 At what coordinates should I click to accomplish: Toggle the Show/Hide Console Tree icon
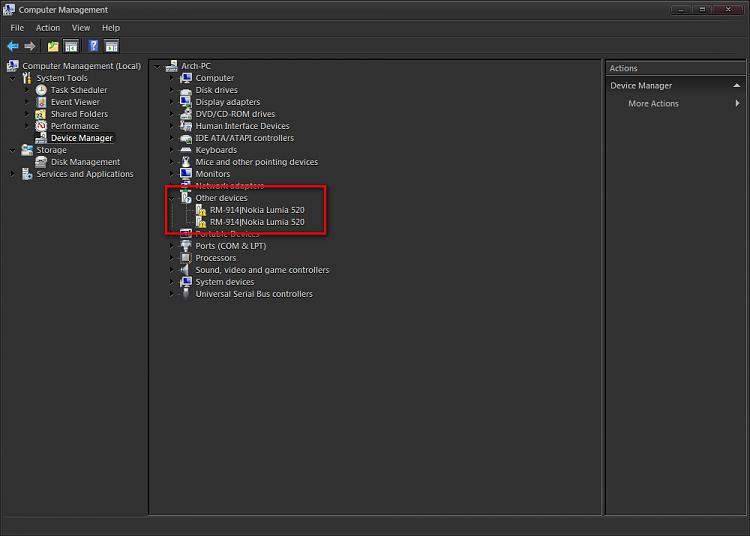tap(71, 46)
